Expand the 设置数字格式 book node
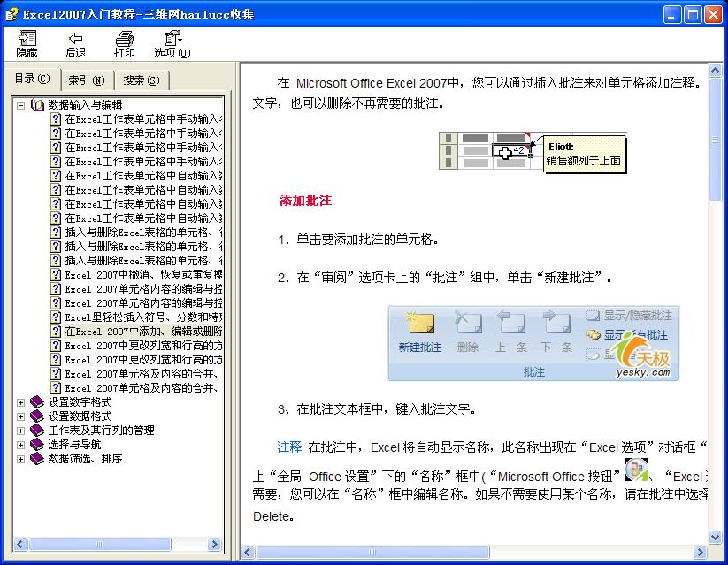This screenshot has height=565, width=728. coord(21,402)
